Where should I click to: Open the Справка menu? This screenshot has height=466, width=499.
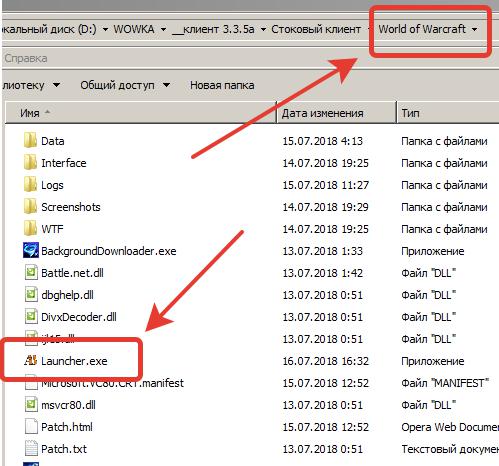coord(26,58)
